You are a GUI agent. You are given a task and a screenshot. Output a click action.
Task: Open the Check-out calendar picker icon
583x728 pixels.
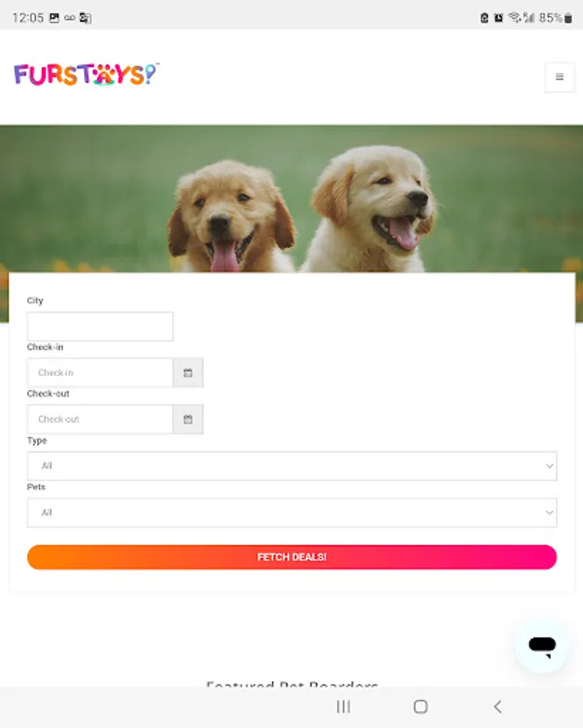(188, 419)
